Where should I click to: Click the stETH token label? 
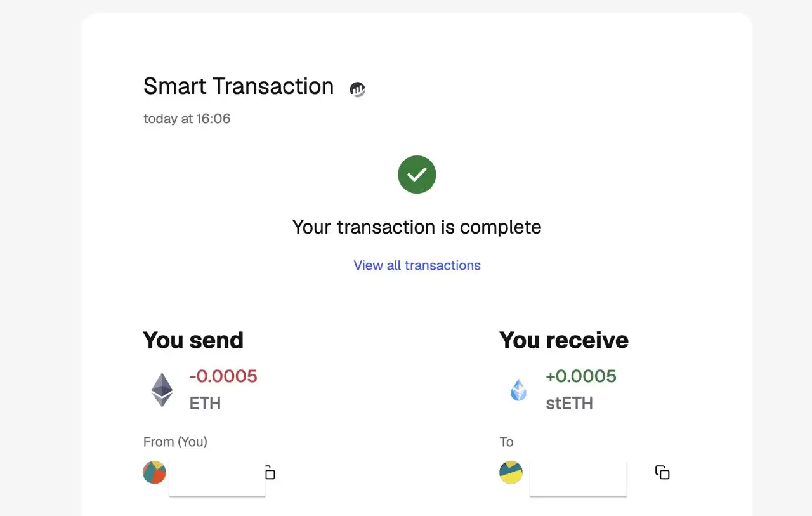pyautogui.click(x=569, y=403)
